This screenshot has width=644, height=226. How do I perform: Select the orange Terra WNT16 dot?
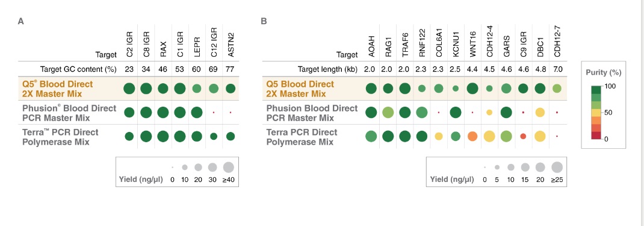point(472,136)
